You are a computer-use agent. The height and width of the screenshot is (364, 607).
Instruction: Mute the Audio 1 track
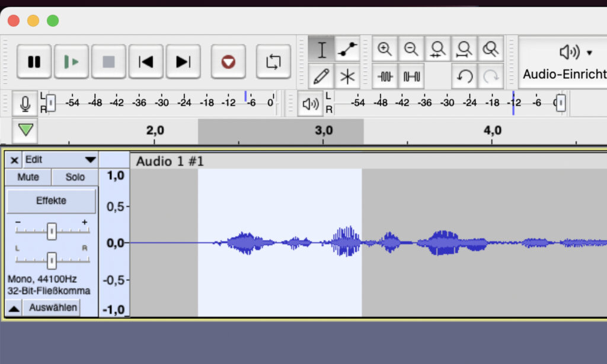coord(28,177)
